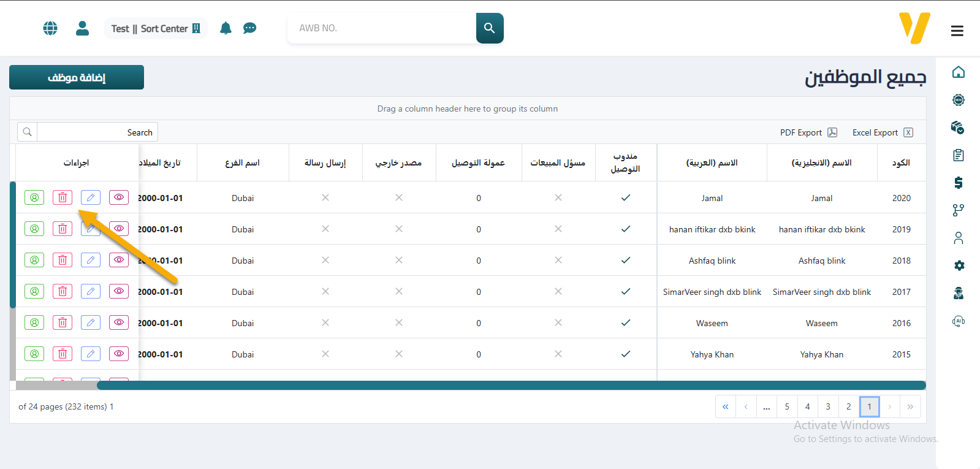Delete employee Waseem using trash icon

[x=63, y=322]
